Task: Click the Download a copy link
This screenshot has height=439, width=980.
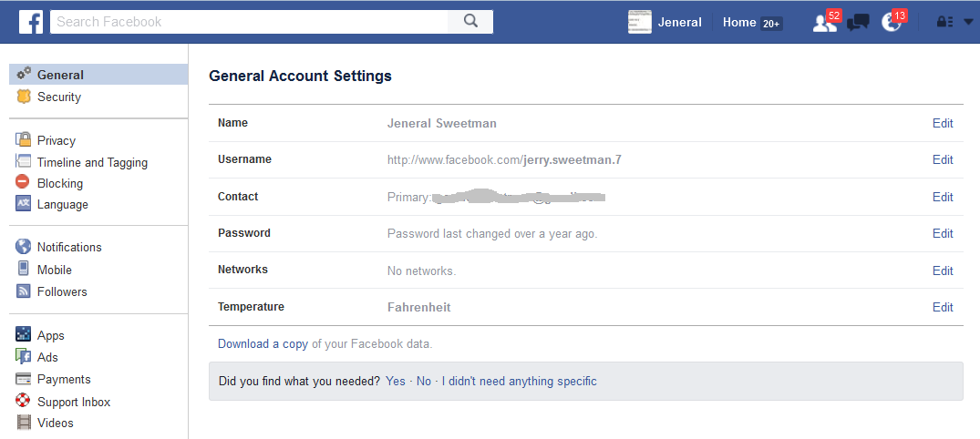Action: click(x=263, y=344)
